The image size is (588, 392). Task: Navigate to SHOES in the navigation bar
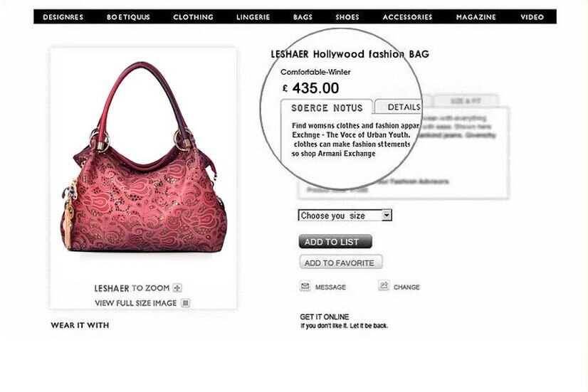click(x=347, y=17)
